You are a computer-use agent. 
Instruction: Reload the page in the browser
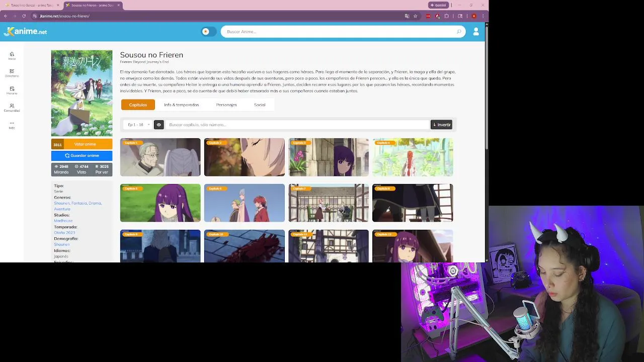coord(24,16)
